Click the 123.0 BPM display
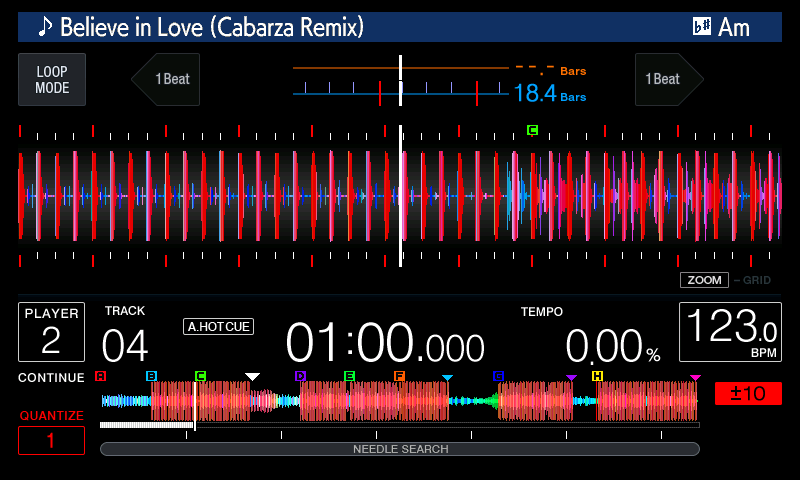 (729, 332)
